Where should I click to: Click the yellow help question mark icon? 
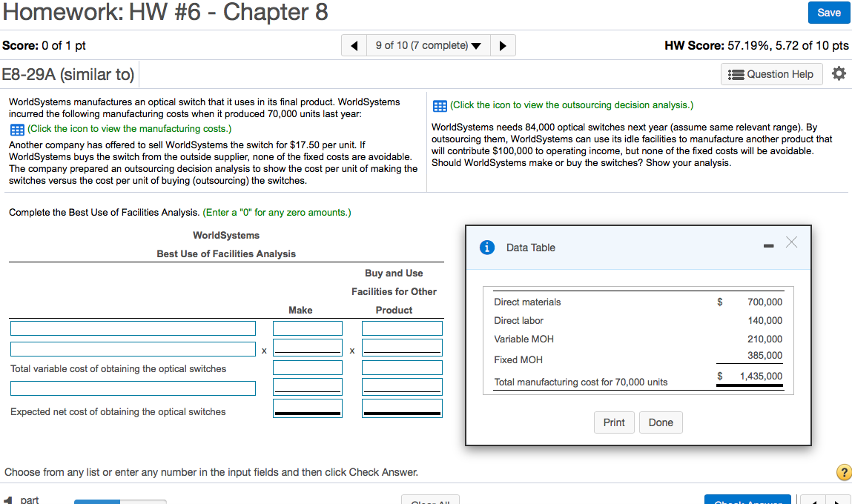843,472
